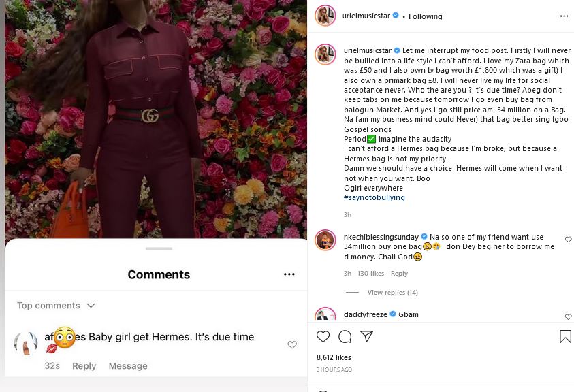Image resolution: width=574 pixels, height=392 pixels.
Task: View the 8,612 likes list
Action: point(334,357)
